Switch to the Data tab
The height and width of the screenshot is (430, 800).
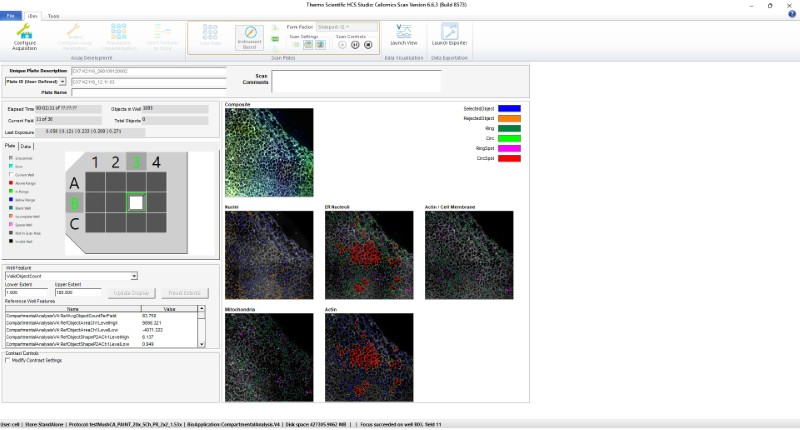tap(26, 146)
